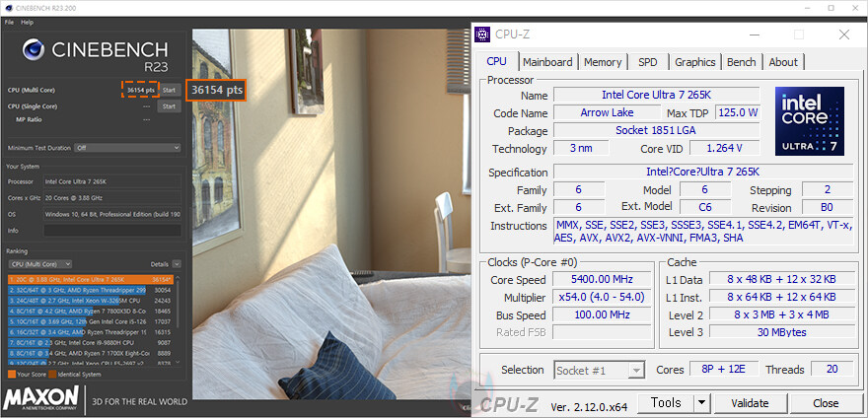Click the Info input field in Cinebench
This screenshot has height=418, width=868.
tap(112, 231)
